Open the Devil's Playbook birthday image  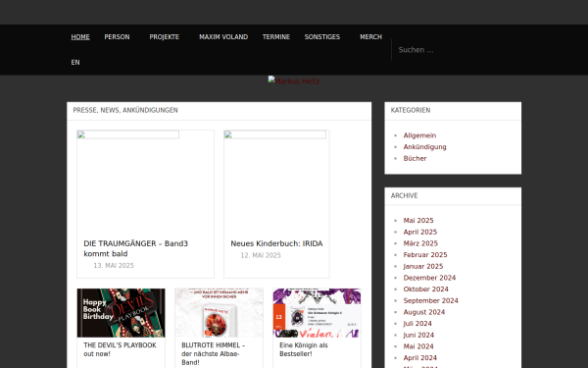point(121,313)
